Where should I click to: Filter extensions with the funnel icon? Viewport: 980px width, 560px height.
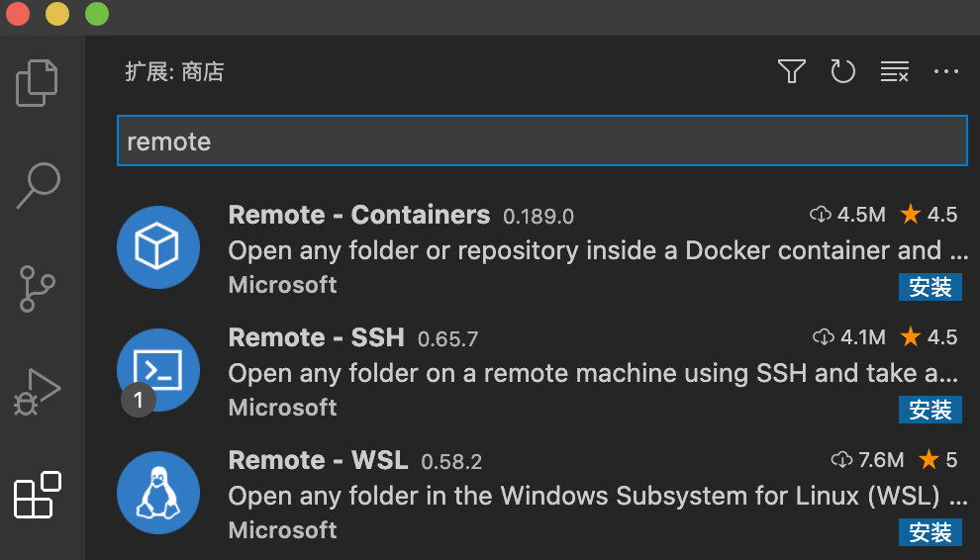point(791,71)
